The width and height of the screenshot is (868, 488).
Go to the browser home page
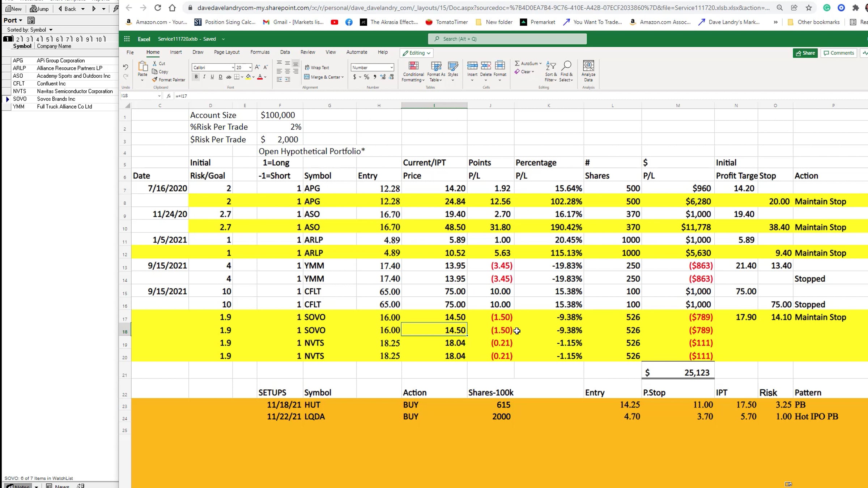point(172,8)
